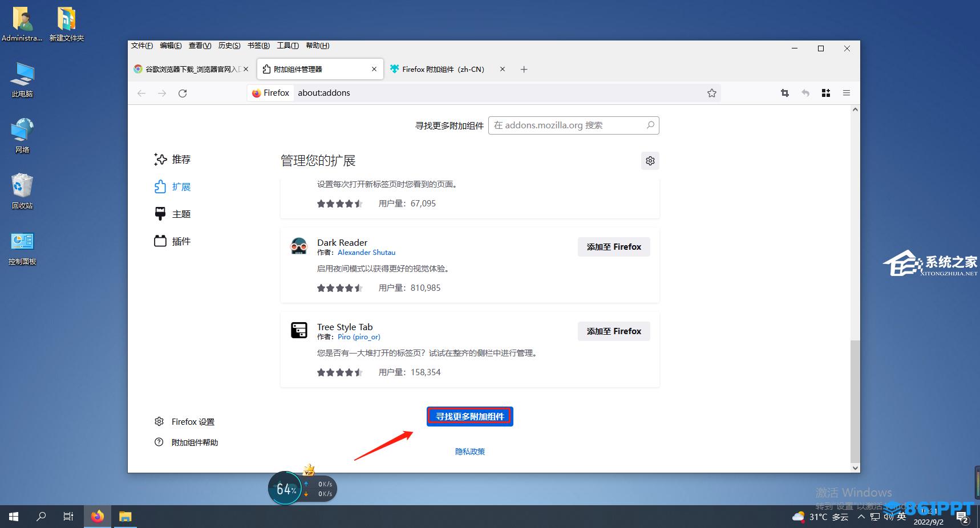This screenshot has width=980, height=528.
Task: Click the search magnifier in addons search box
Action: click(x=650, y=125)
